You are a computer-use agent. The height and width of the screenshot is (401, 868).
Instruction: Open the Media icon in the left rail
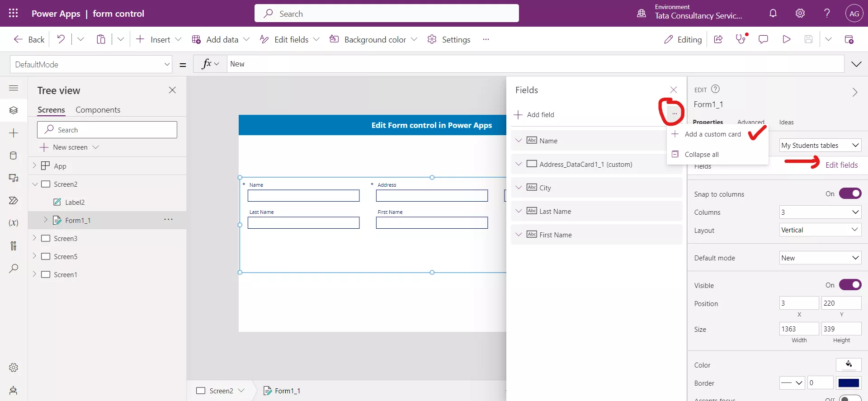pos(14,178)
